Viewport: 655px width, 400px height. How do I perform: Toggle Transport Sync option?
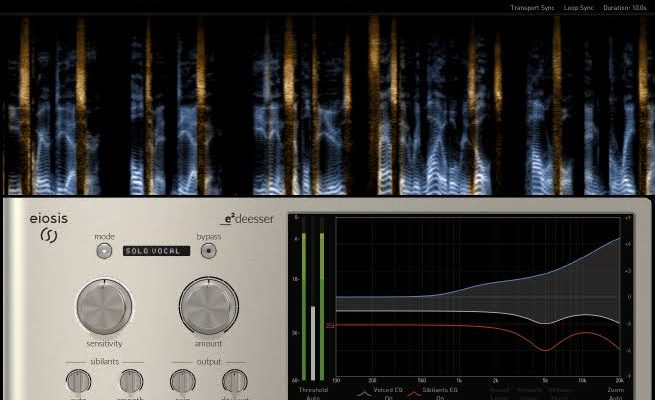point(532,7)
